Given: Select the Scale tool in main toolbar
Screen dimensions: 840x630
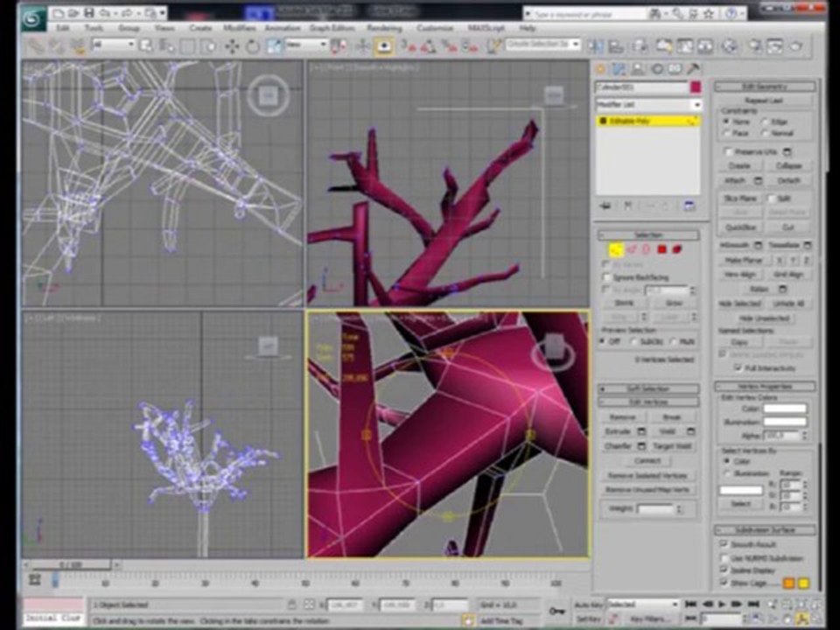Looking at the screenshot, I should pos(274,46).
